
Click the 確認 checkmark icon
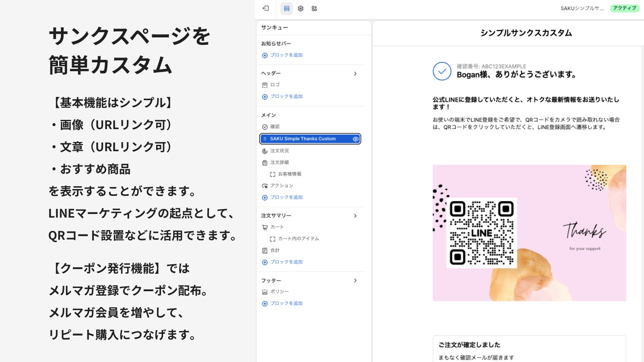(x=265, y=127)
